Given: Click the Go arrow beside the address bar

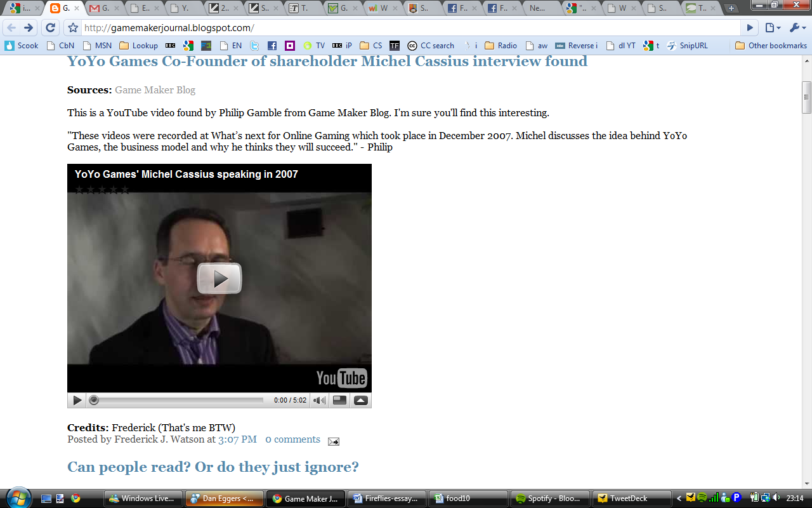Looking at the screenshot, I should pyautogui.click(x=750, y=28).
